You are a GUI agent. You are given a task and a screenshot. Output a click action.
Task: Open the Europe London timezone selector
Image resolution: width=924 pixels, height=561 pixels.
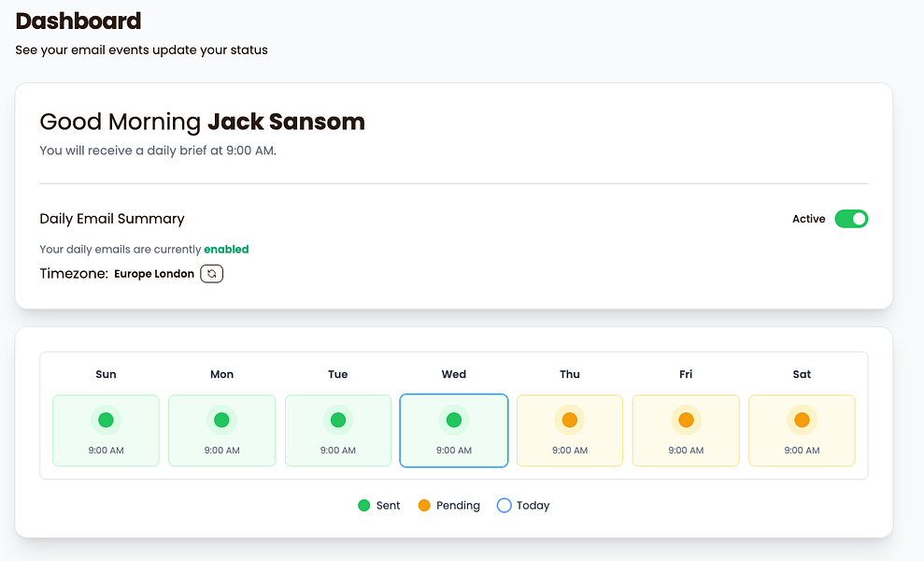(153, 273)
